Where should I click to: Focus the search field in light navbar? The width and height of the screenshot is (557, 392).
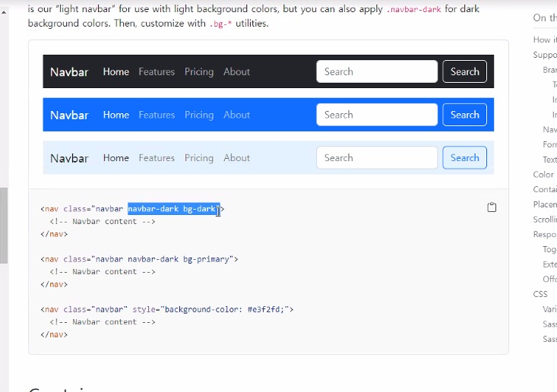(x=377, y=158)
